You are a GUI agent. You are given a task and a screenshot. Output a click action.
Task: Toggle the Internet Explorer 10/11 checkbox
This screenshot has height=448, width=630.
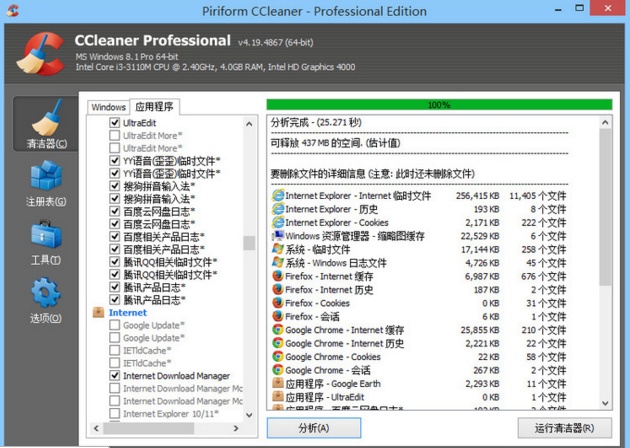(115, 414)
